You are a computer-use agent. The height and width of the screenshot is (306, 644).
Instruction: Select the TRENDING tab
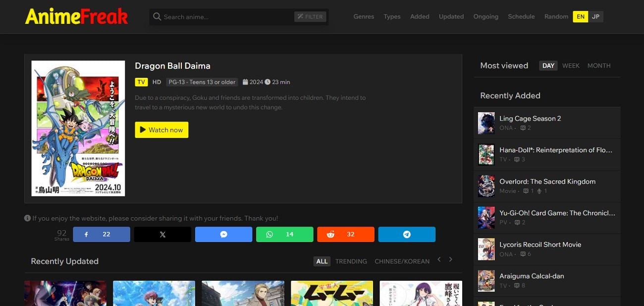point(351,261)
